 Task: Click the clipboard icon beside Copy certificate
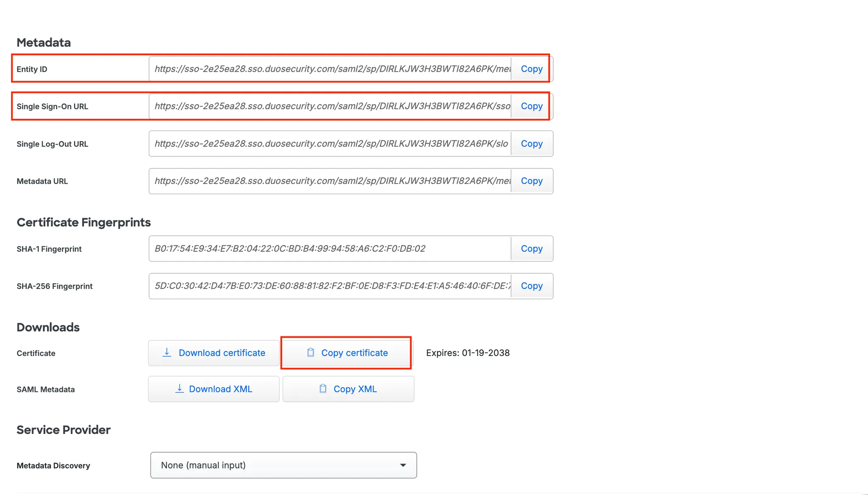pyautogui.click(x=311, y=353)
